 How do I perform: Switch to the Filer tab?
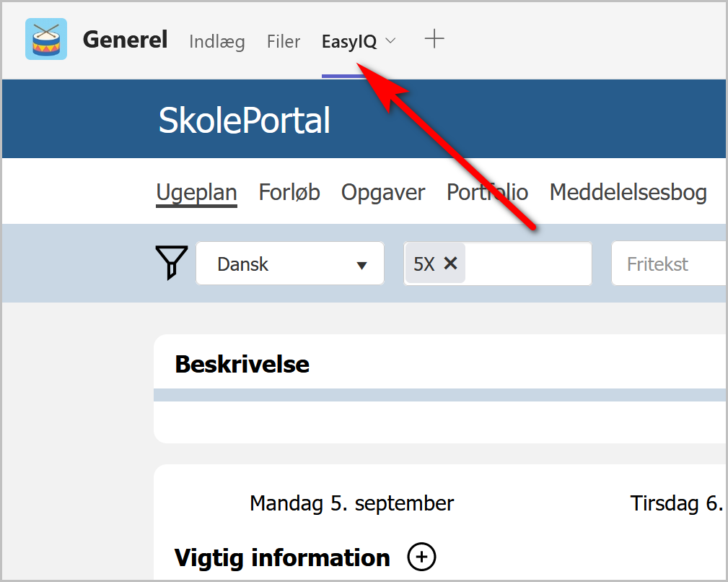(284, 41)
